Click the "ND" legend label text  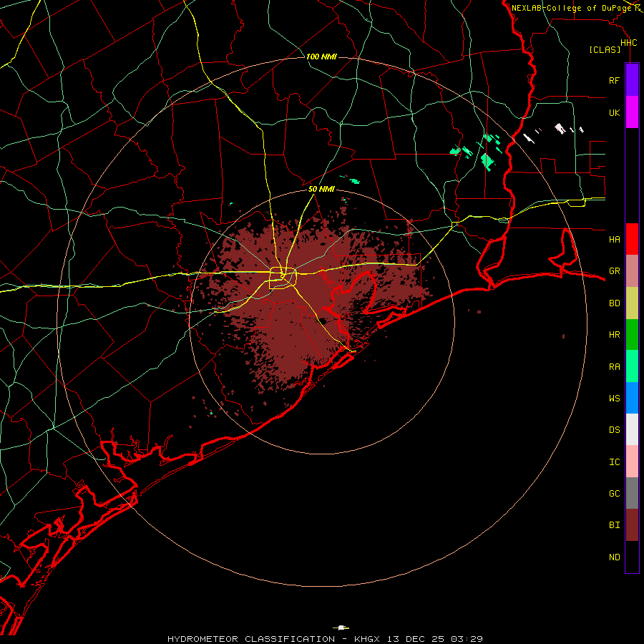click(614, 557)
